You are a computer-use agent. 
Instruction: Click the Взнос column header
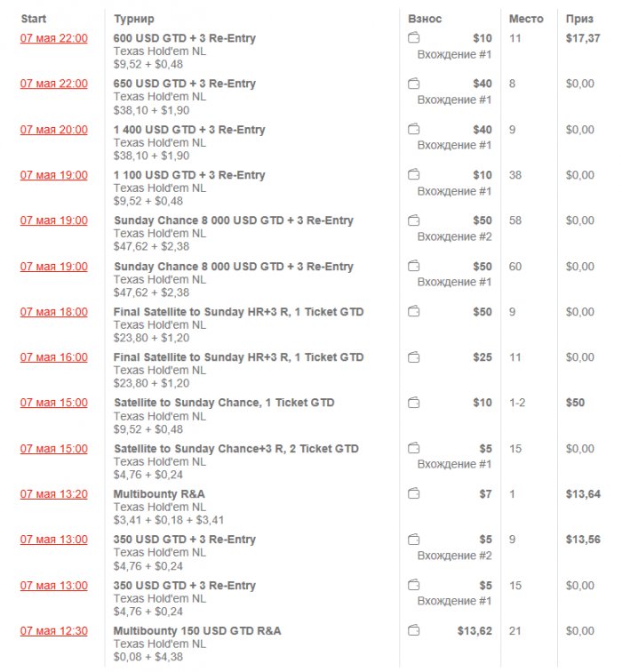coord(425,19)
